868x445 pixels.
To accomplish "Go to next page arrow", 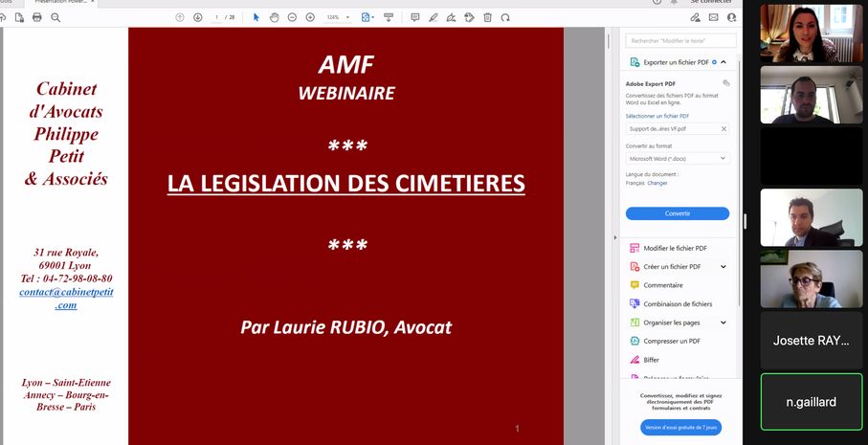I will point(198,17).
